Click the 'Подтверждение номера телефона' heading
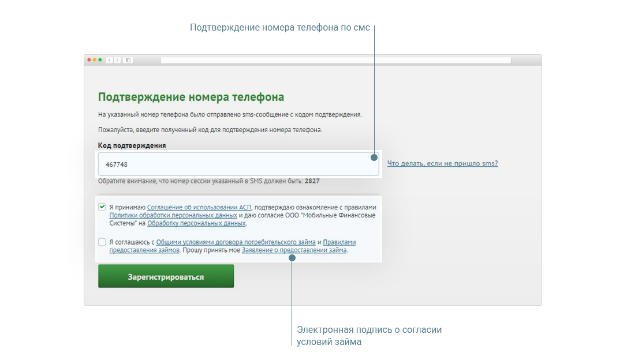The height and width of the screenshot is (364, 627). tap(191, 97)
